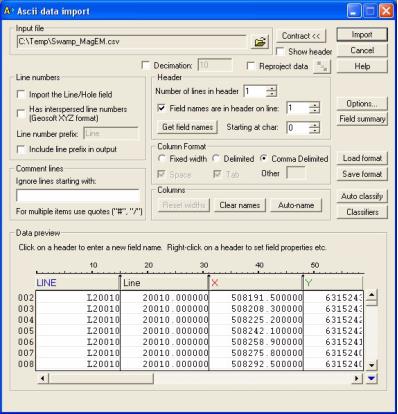The height and width of the screenshot is (414, 398).
Task: Check Import the Line/Hole field
Action: 21,95
